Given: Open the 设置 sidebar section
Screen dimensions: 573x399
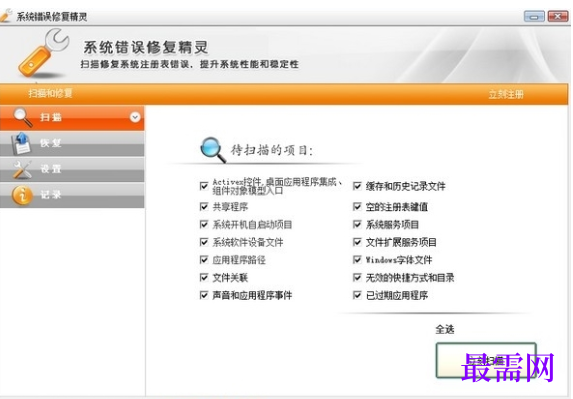Looking at the screenshot, I should coord(72,170).
